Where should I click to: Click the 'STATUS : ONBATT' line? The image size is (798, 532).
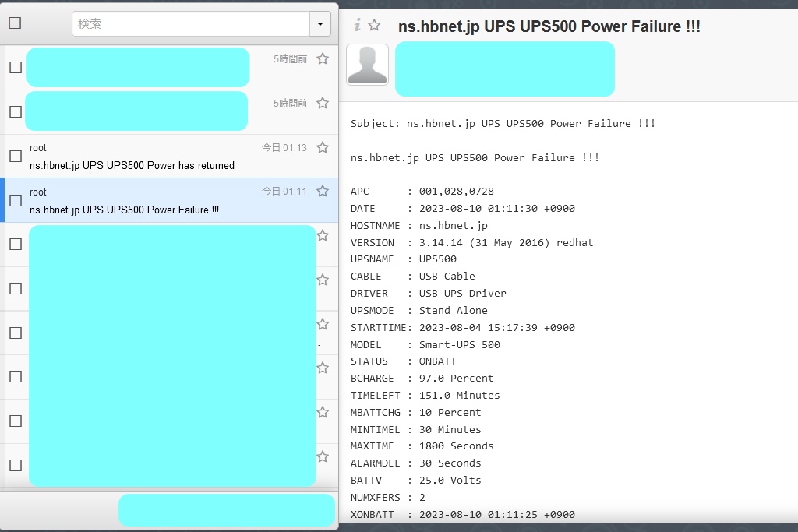403,361
